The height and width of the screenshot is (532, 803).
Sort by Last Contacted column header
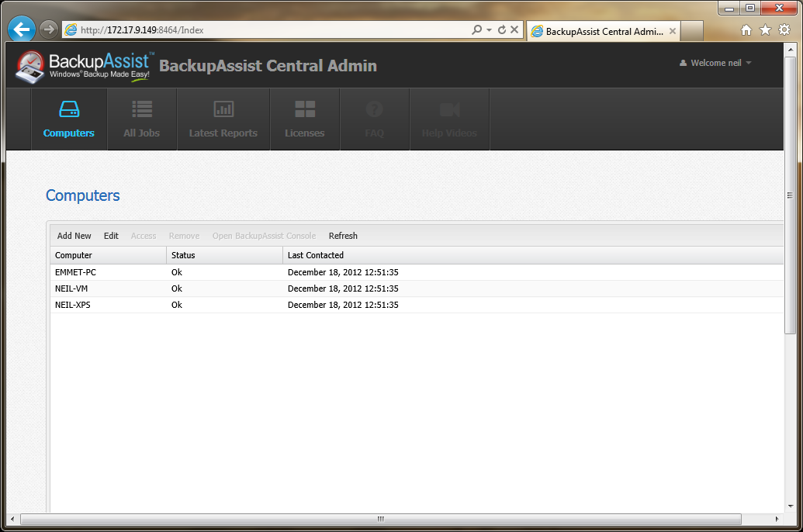(533, 255)
